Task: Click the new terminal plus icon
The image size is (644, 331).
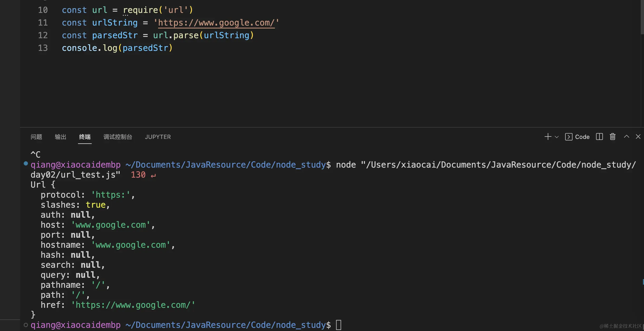Action: click(x=548, y=137)
